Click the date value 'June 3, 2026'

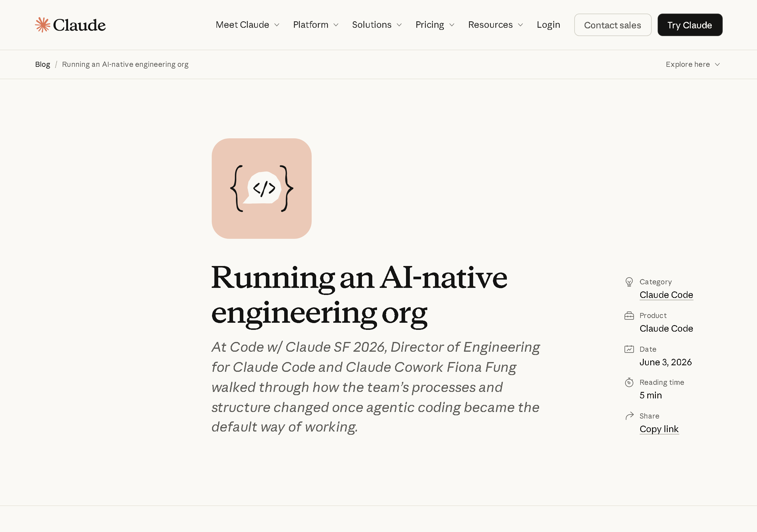tap(665, 362)
